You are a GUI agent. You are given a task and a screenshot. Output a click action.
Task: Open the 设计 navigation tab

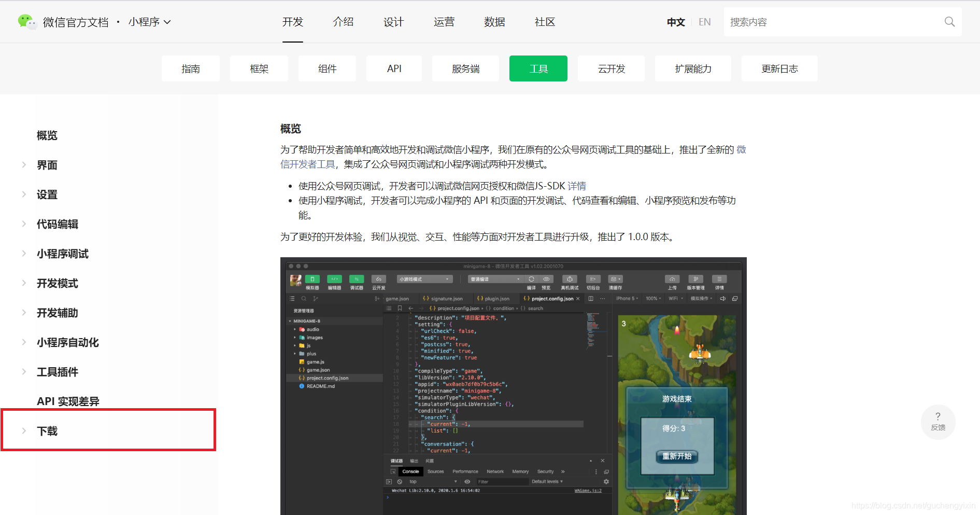click(x=393, y=22)
